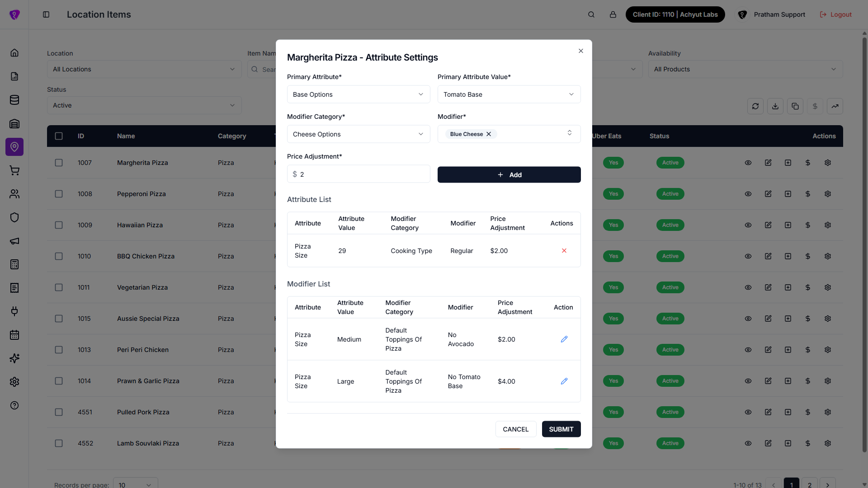This screenshot has height=488, width=868.
Task: Check the Vegetarian Pizza row checkbox
Action: pos(59,287)
